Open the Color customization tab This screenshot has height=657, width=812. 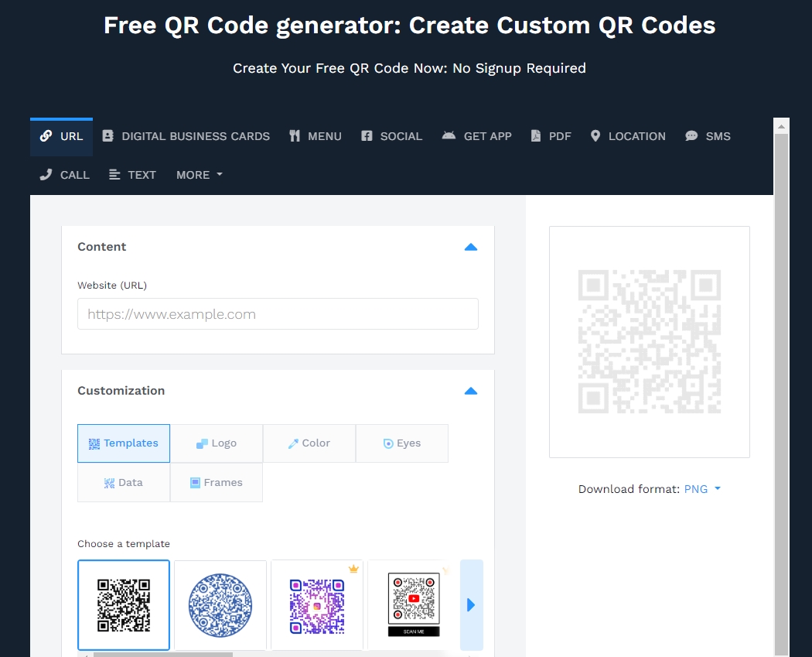tap(309, 443)
